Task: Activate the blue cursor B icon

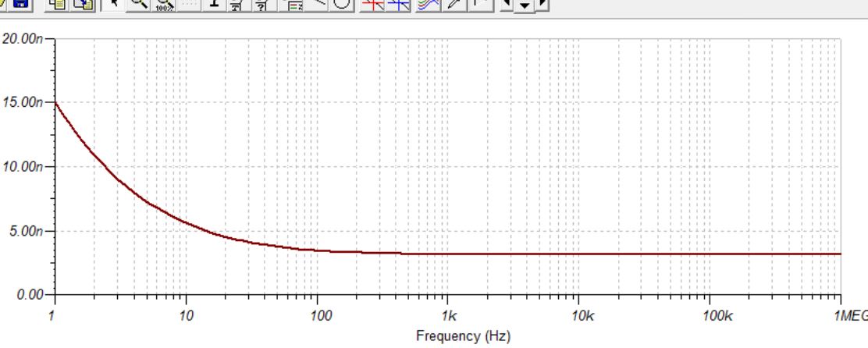Action: [399, 4]
